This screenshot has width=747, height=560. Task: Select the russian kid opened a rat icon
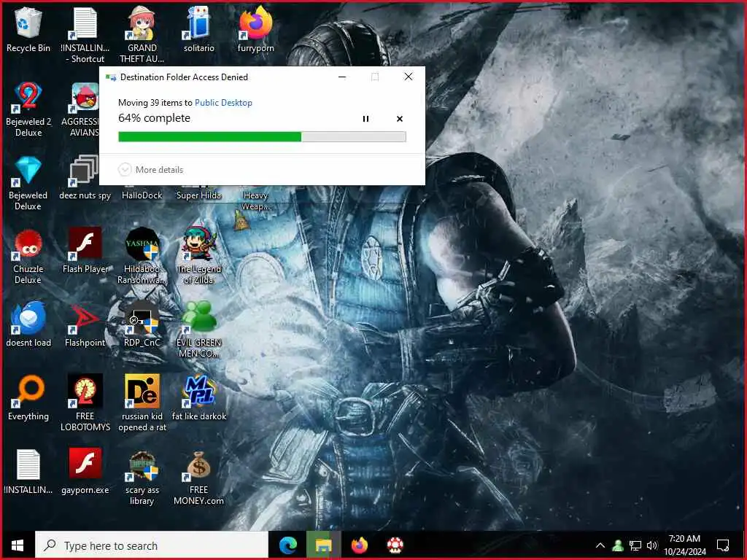(142, 403)
